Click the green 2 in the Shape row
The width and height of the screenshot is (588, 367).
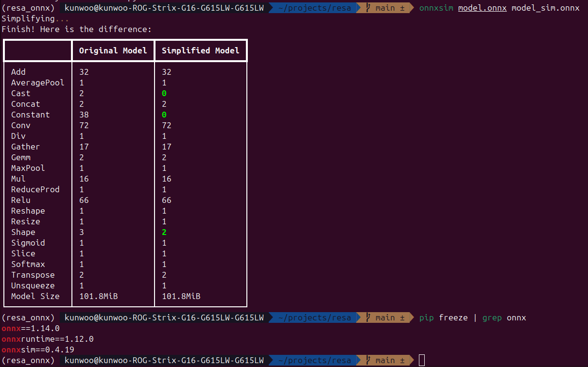click(164, 232)
